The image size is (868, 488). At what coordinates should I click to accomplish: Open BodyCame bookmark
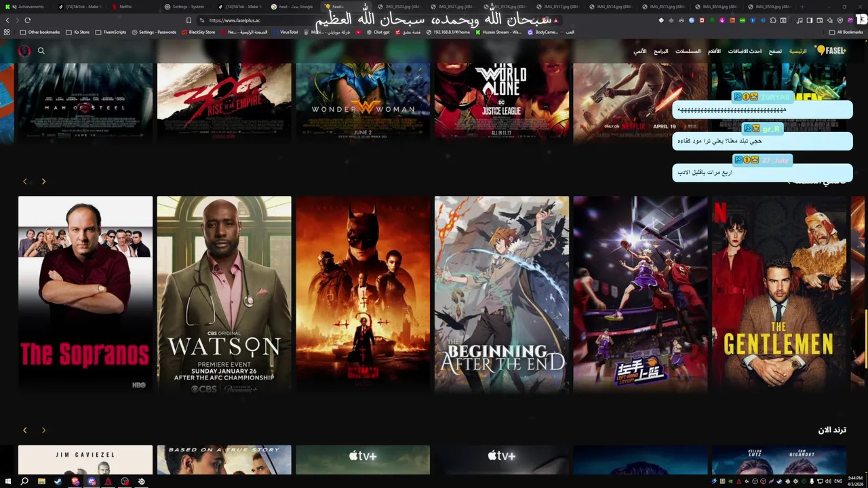pyautogui.click(x=543, y=32)
